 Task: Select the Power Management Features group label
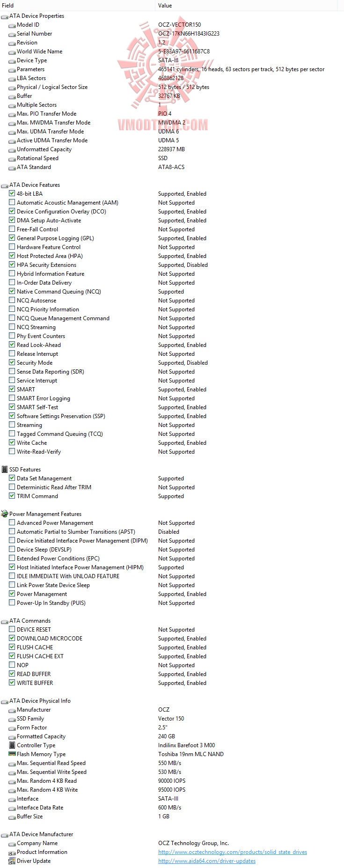tap(45, 514)
